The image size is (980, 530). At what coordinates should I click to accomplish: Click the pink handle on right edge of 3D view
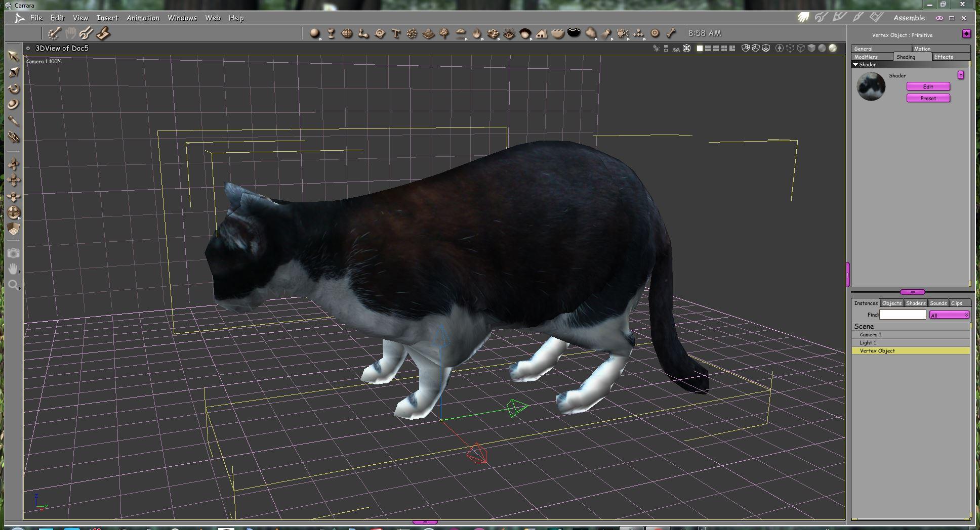[848, 274]
